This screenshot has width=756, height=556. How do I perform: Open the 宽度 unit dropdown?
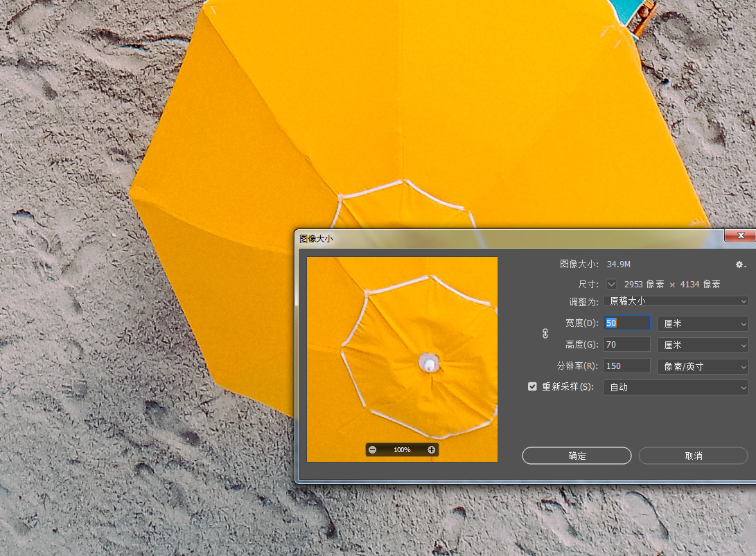(x=703, y=324)
